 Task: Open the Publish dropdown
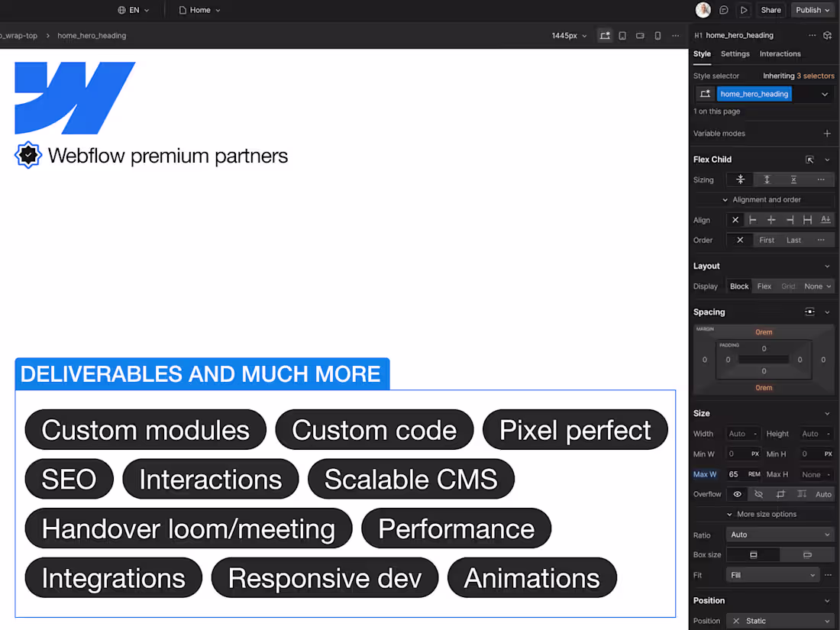click(x=812, y=10)
